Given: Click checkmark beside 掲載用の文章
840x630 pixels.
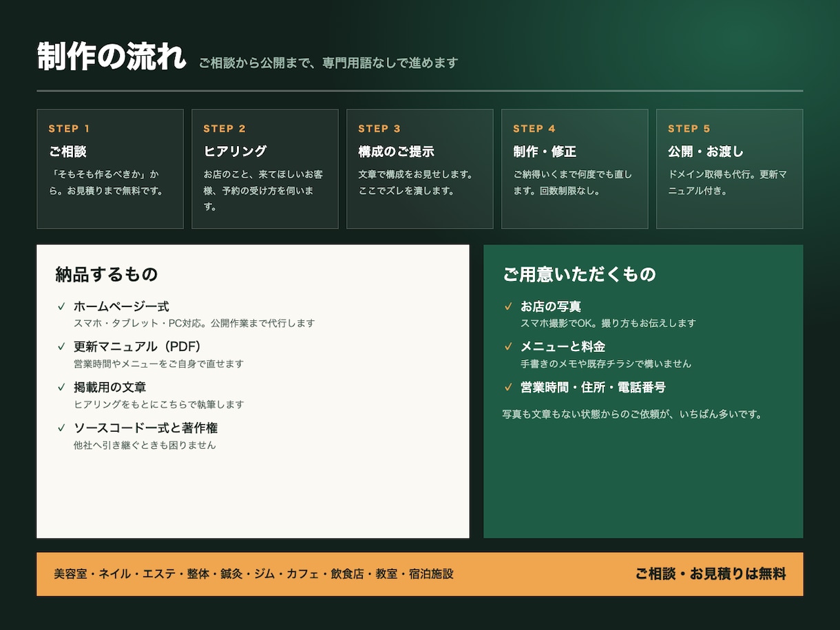Looking at the screenshot, I should point(61,388).
